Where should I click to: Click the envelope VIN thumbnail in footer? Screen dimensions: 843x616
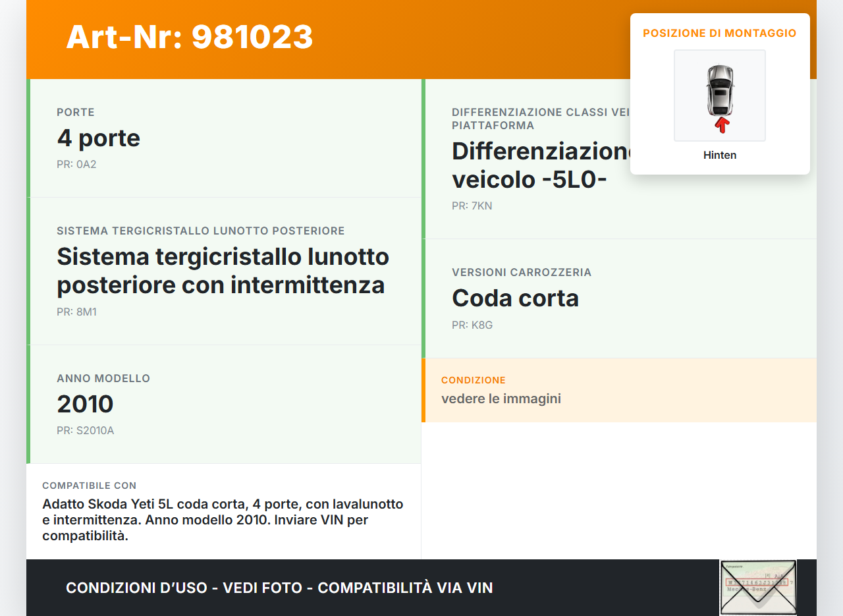point(758,588)
